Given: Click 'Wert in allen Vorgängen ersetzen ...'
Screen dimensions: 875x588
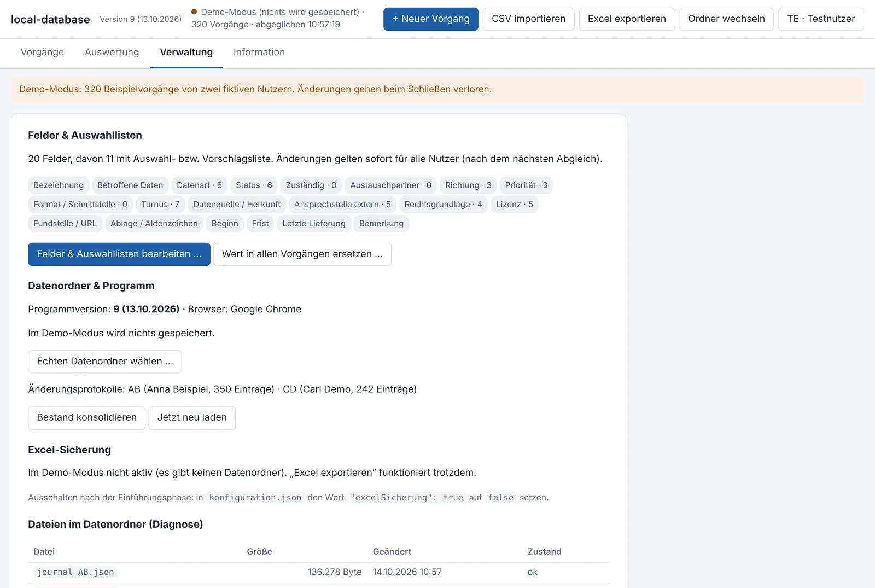Looking at the screenshot, I should (x=302, y=254).
